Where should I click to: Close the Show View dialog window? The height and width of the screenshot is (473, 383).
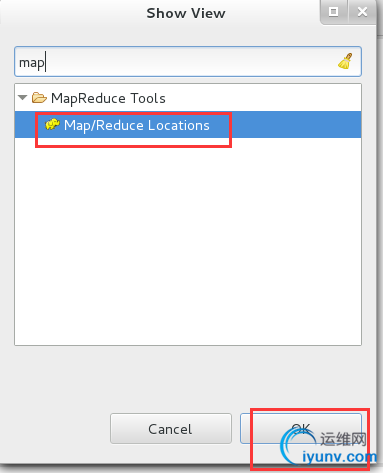[x=362, y=12]
